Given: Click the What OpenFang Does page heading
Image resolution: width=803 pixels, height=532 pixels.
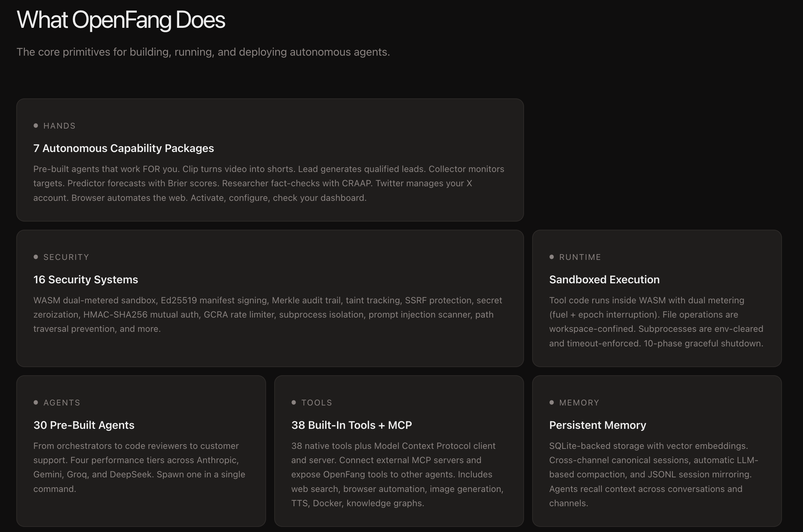Looking at the screenshot, I should tap(121, 20).
